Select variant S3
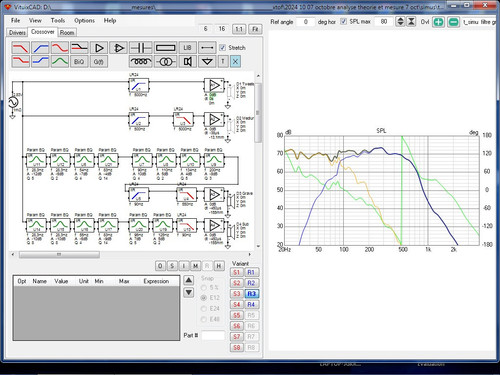 [x=237, y=294]
